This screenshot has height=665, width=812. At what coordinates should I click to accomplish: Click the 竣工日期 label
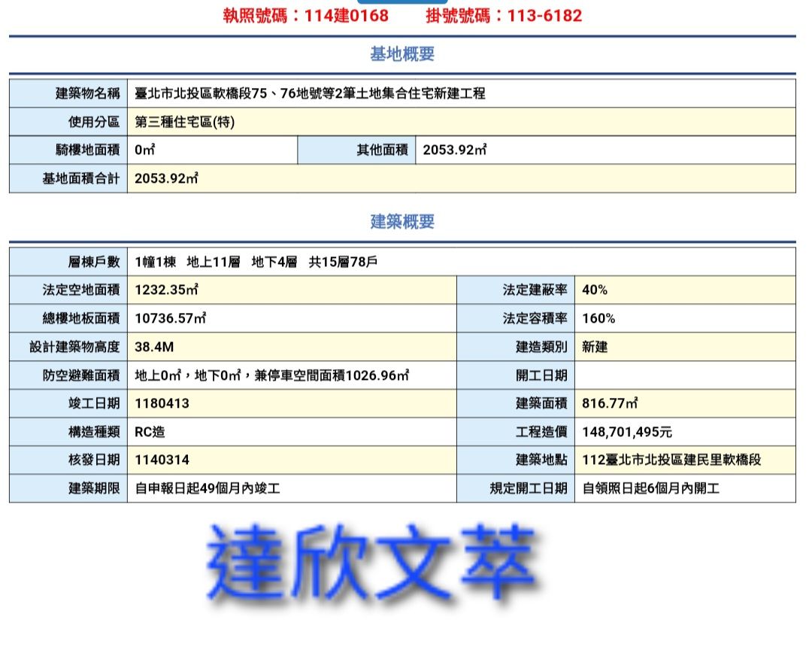[94, 403]
